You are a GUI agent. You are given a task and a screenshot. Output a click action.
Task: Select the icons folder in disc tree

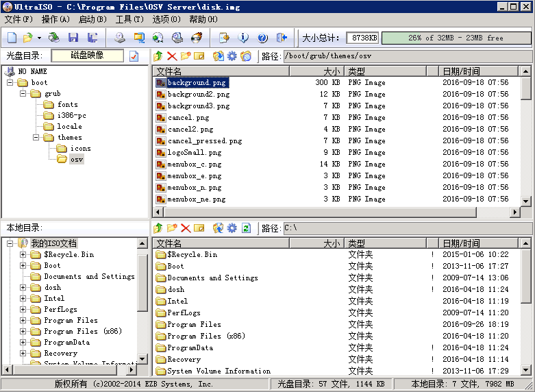pyautogui.click(x=81, y=148)
